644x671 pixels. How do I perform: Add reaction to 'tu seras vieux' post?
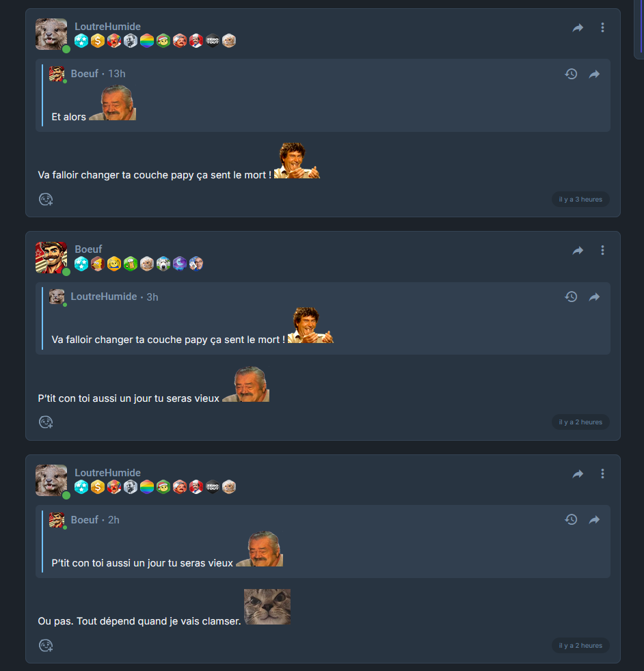click(46, 422)
